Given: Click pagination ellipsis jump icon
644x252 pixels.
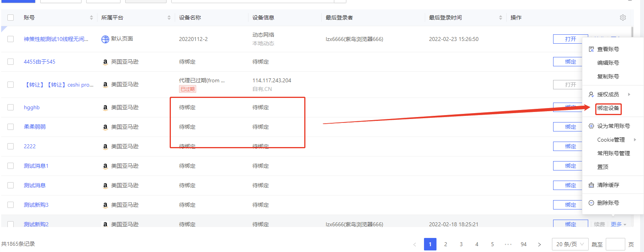Looking at the screenshot, I should coord(508,244).
